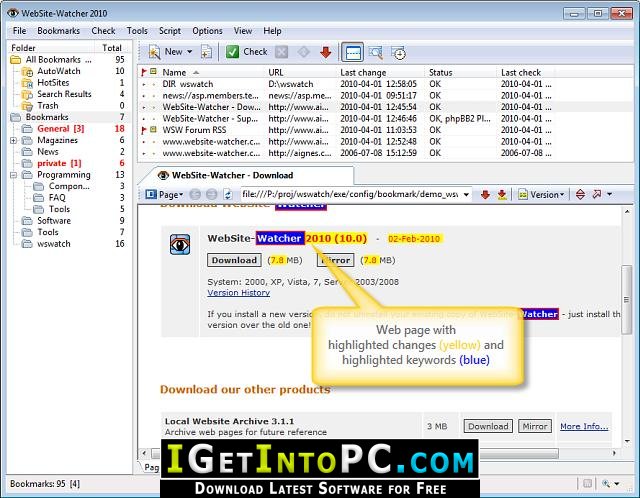Toggle the browser pane layout view icon

point(352,53)
